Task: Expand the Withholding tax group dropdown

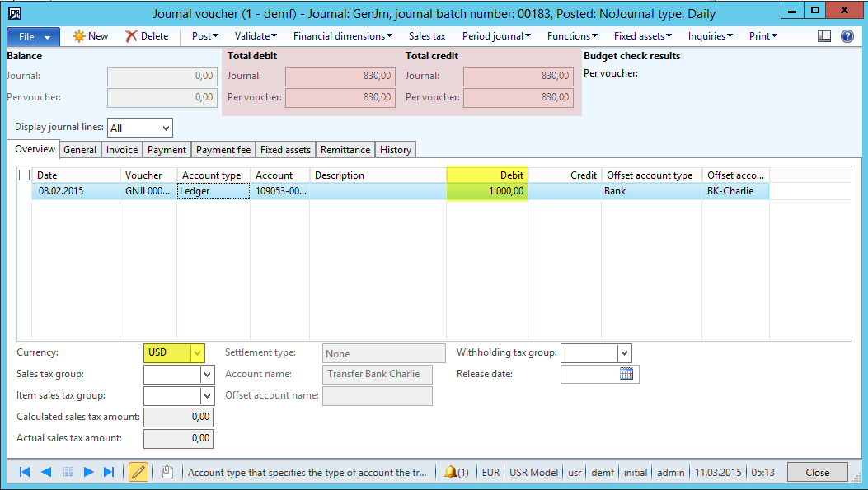Action: click(624, 353)
